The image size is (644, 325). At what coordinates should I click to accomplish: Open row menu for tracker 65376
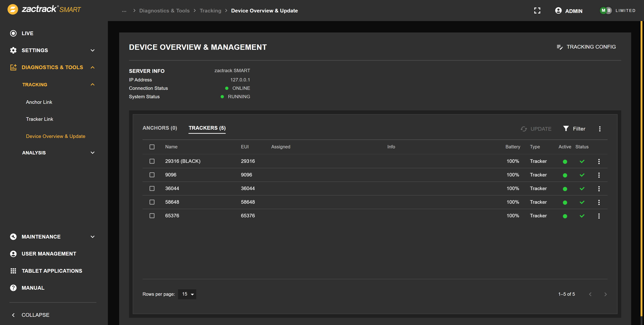coord(599,216)
